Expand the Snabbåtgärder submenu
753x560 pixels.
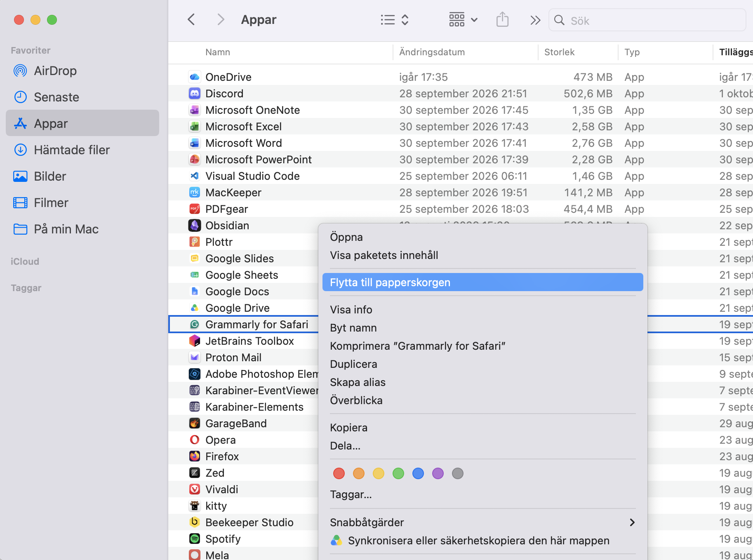coord(483,522)
